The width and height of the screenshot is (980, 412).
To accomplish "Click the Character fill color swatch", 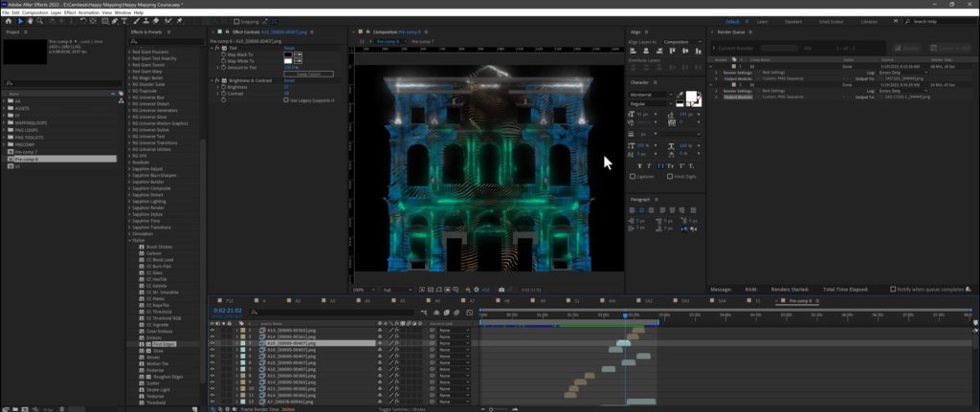I will (x=691, y=97).
